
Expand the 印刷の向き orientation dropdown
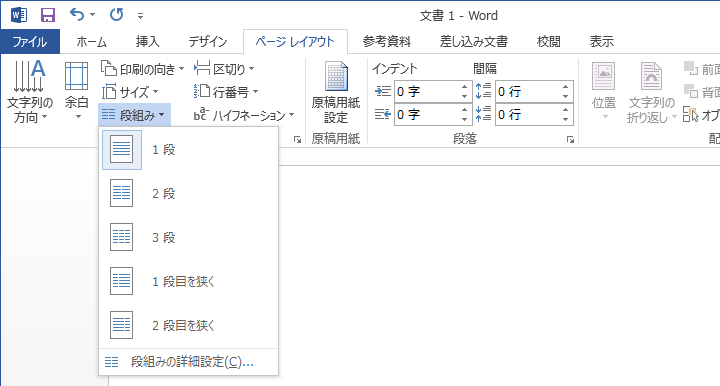(143, 69)
